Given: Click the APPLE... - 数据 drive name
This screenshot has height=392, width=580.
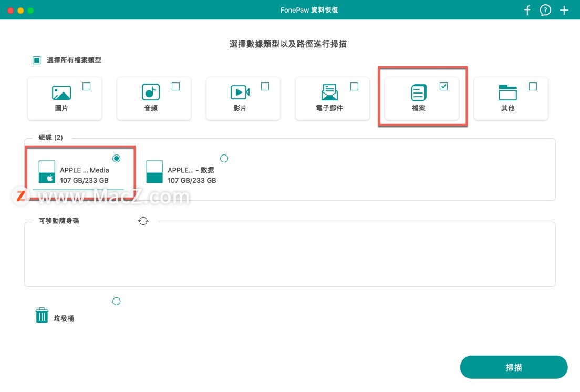Looking at the screenshot, I should pos(191,170).
